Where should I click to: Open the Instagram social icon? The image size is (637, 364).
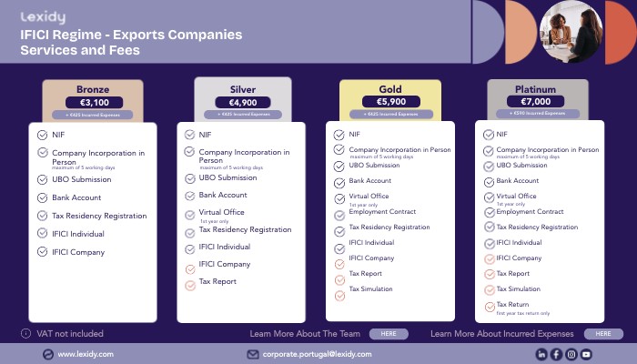(571, 354)
